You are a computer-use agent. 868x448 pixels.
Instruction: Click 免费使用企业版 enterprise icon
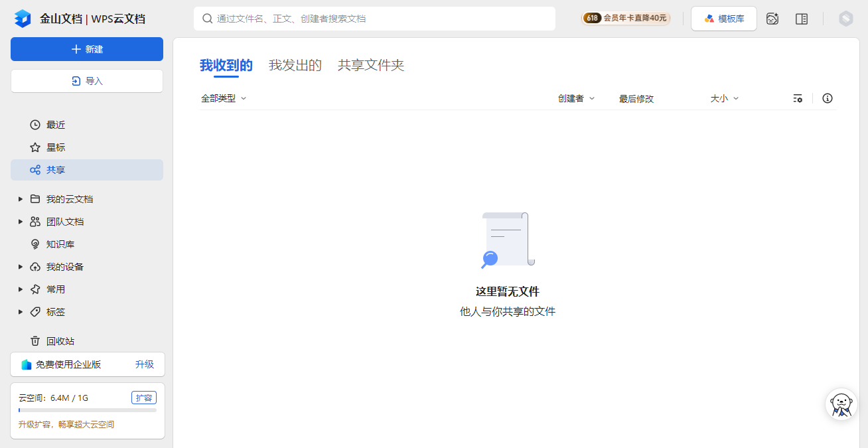click(x=27, y=364)
